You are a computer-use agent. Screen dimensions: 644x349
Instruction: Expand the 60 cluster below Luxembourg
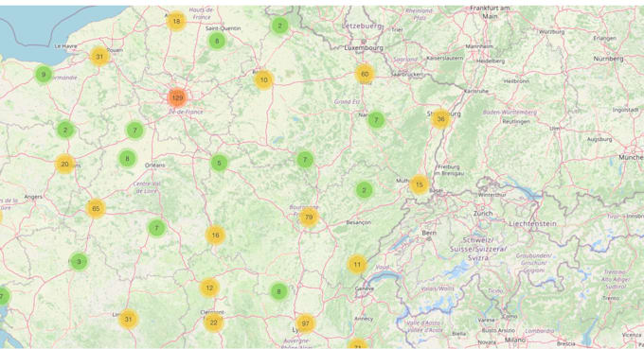[365, 74]
